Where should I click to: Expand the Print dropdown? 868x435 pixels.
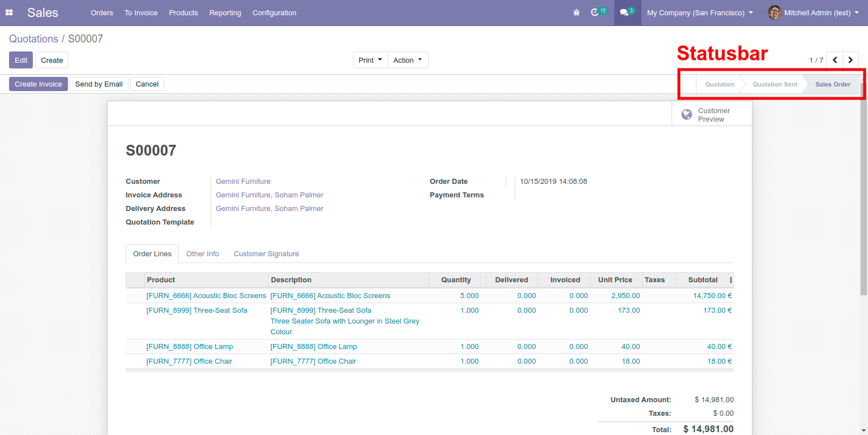point(370,60)
